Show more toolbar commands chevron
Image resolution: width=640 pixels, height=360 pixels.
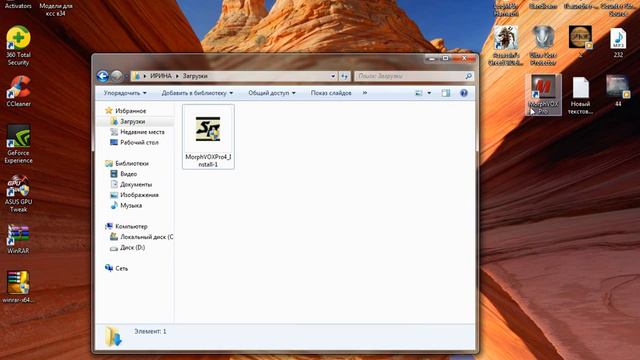coord(364,93)
